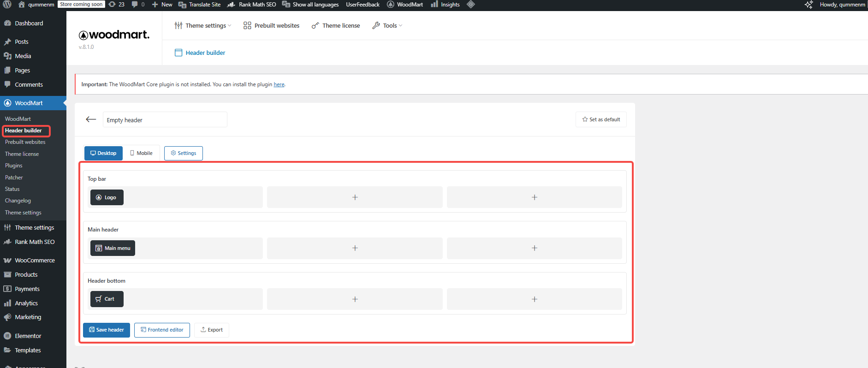The width and height of the screenshot is (868, 368).
Task: Click the Save header button
Action: click(107, 330)
